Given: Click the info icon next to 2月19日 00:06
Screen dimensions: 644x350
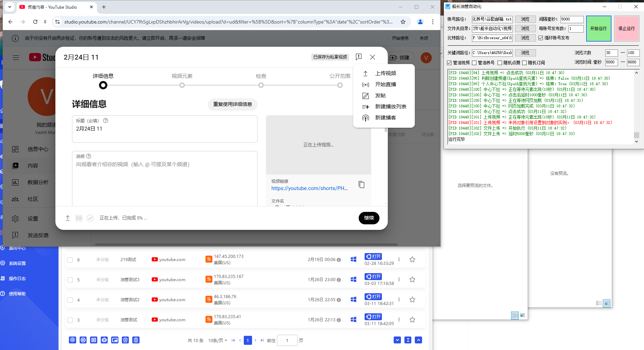Looking at the screenshot, I should [x=339, y=260].
